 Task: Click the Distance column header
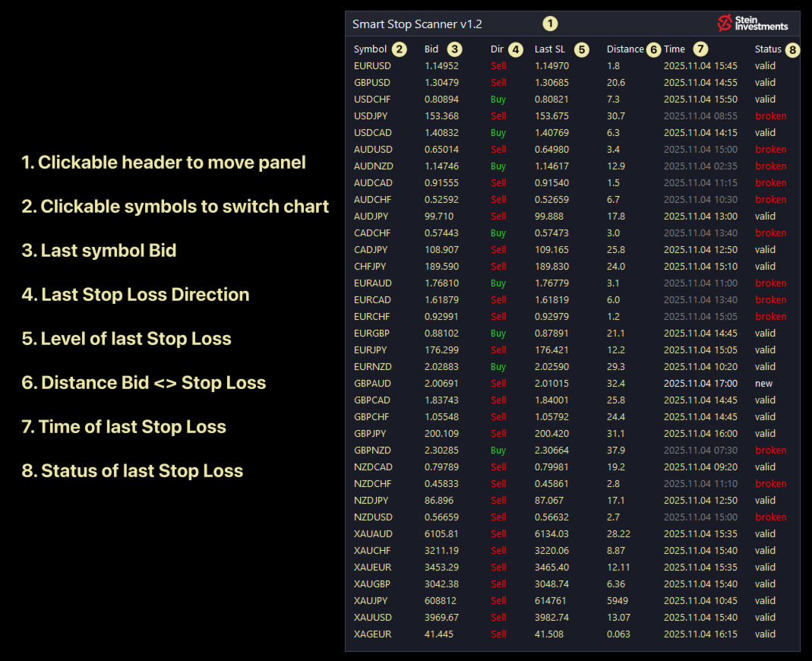coord(625,49)
